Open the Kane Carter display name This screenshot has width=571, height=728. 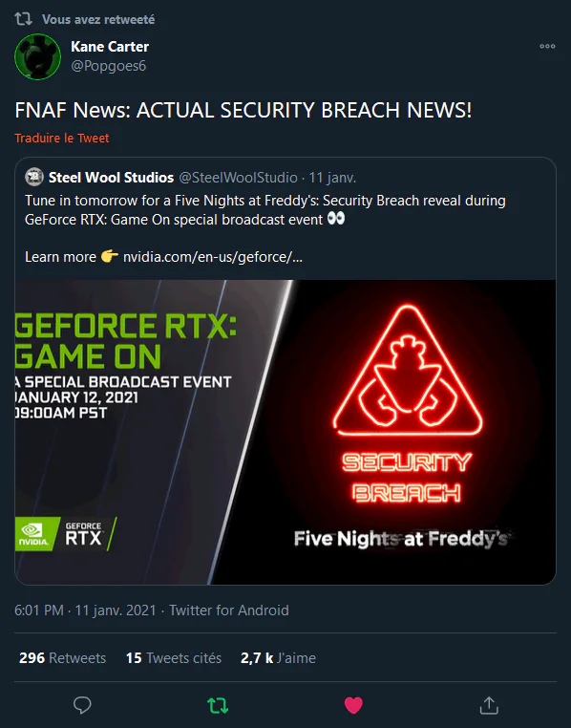pyautogui.click(x=110, y=47)
